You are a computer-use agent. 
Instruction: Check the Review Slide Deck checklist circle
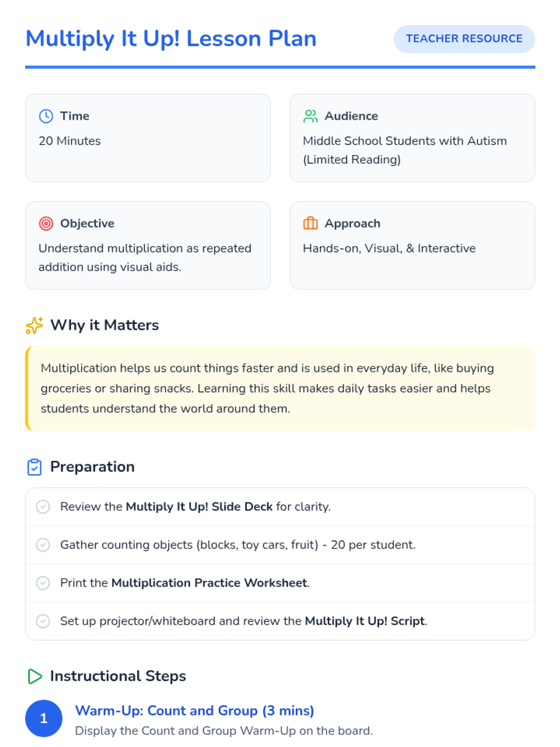(43, 507)
